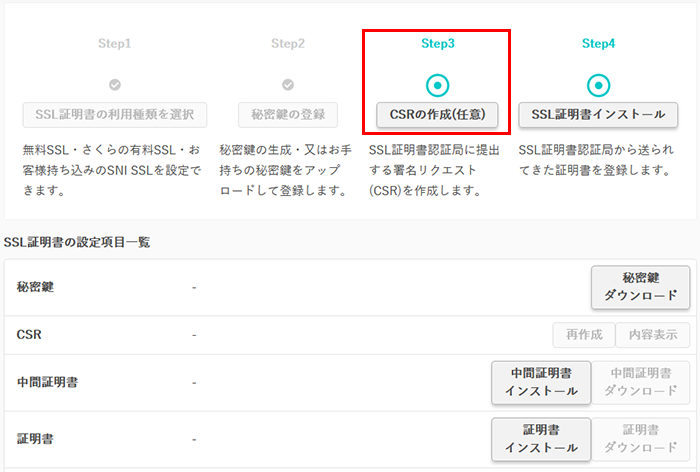Screen dimensions: 700x472
Task: Select the Step3 circular indicator icon
Action: [437, 85]
